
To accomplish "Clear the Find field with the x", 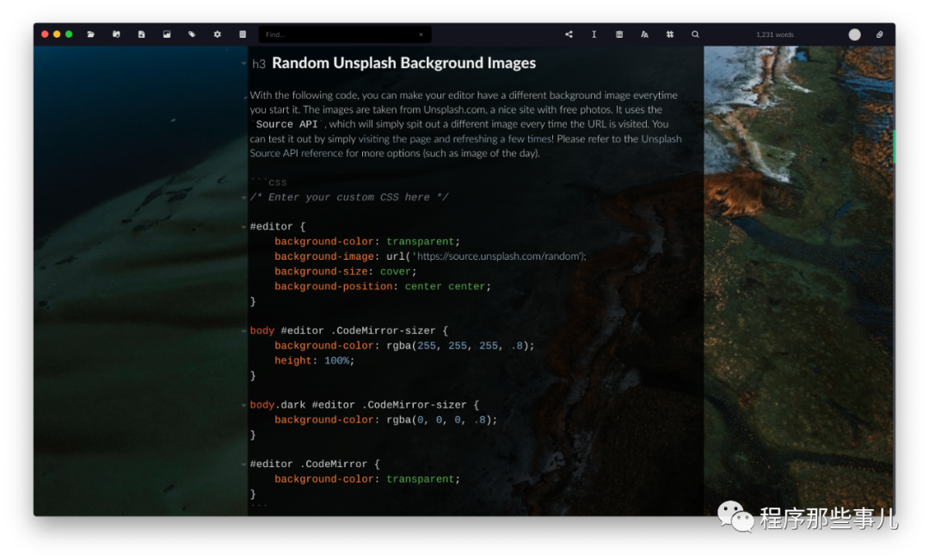I will 421,34.
